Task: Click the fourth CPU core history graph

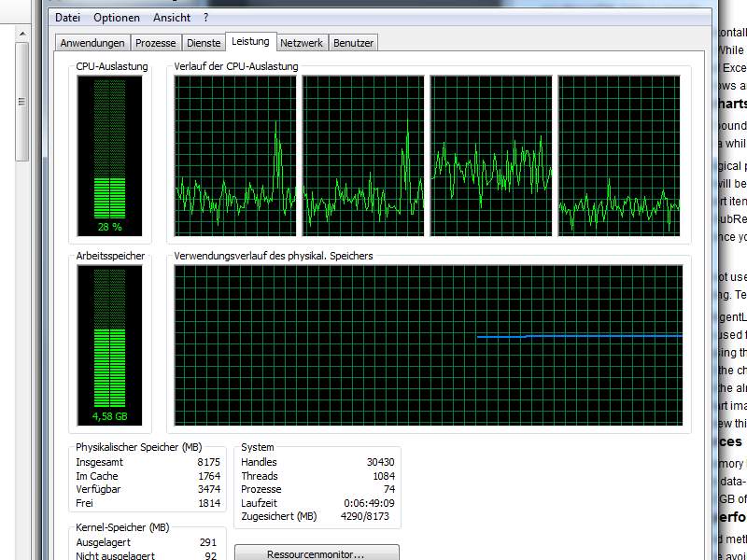Action: tap(619, 156)
